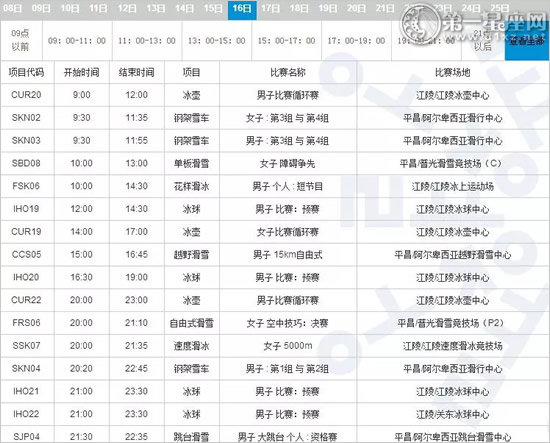Choose the 24日 date tab

(471, 8)
